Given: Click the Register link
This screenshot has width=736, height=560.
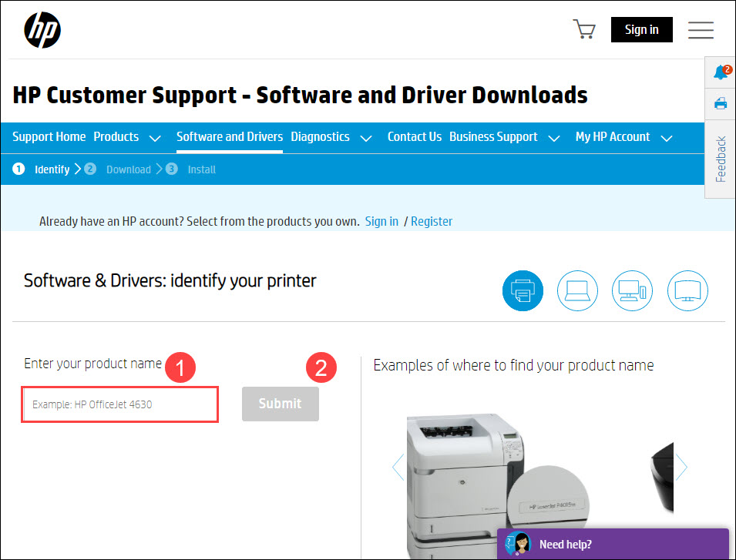Looking at the screenshot, I should [x=432, y=221].
